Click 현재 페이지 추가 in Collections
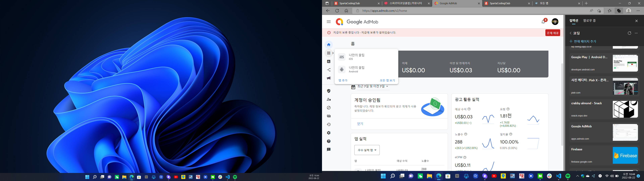This screenshot has height=181, width=644. click(583, 41)
